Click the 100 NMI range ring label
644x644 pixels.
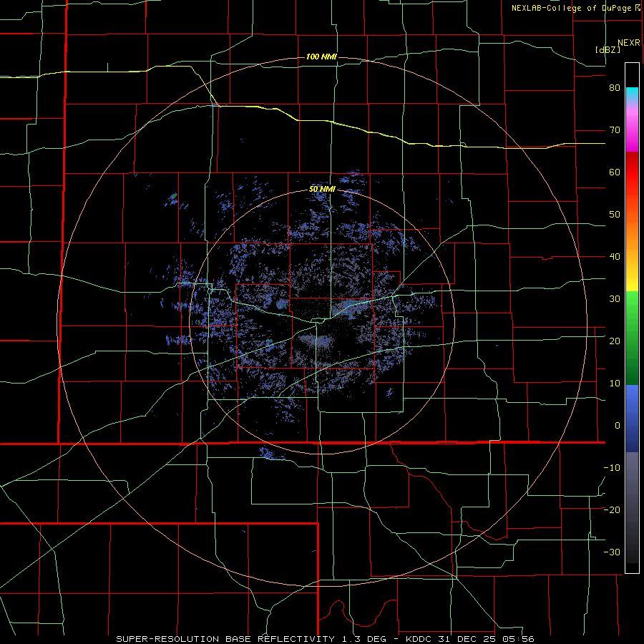tap(321, 57)
